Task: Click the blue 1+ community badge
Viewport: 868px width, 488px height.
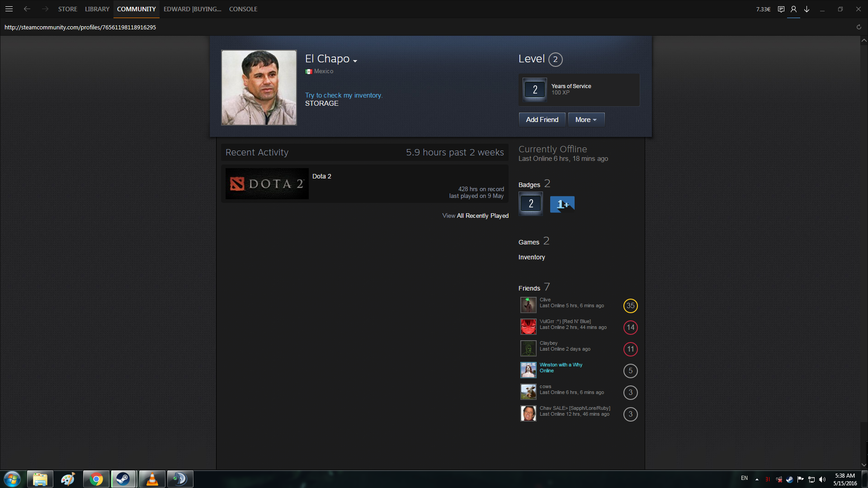Action: point(562,204)
